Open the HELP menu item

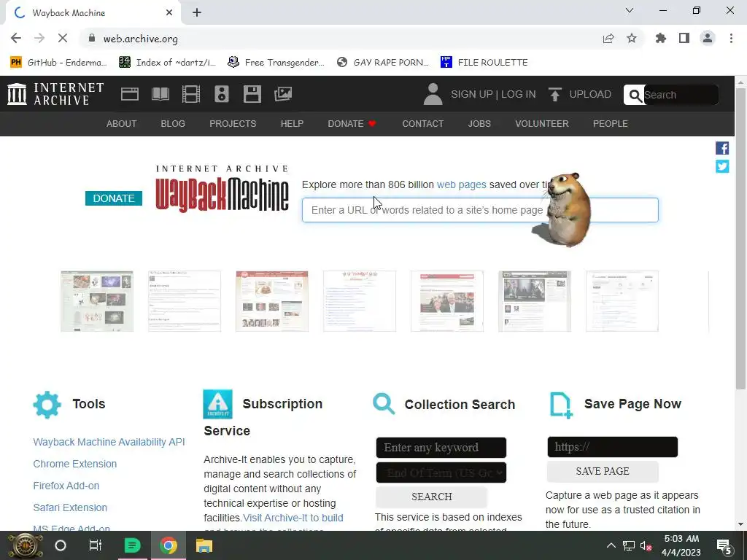coord(292,124)
